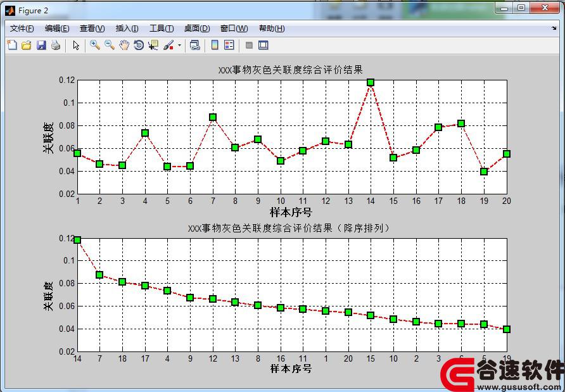Viewport: 565px width, 392px height.
Task: Open the 插入(I) menu
Action: (127, 28)
